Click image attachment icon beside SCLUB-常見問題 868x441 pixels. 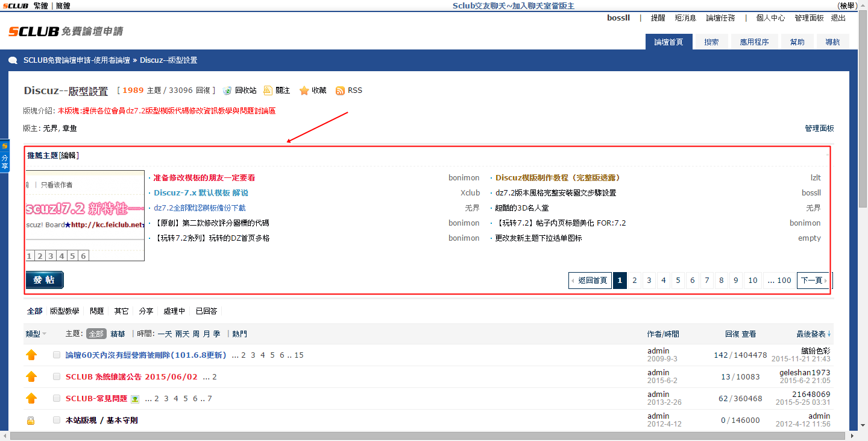(135, 399)
